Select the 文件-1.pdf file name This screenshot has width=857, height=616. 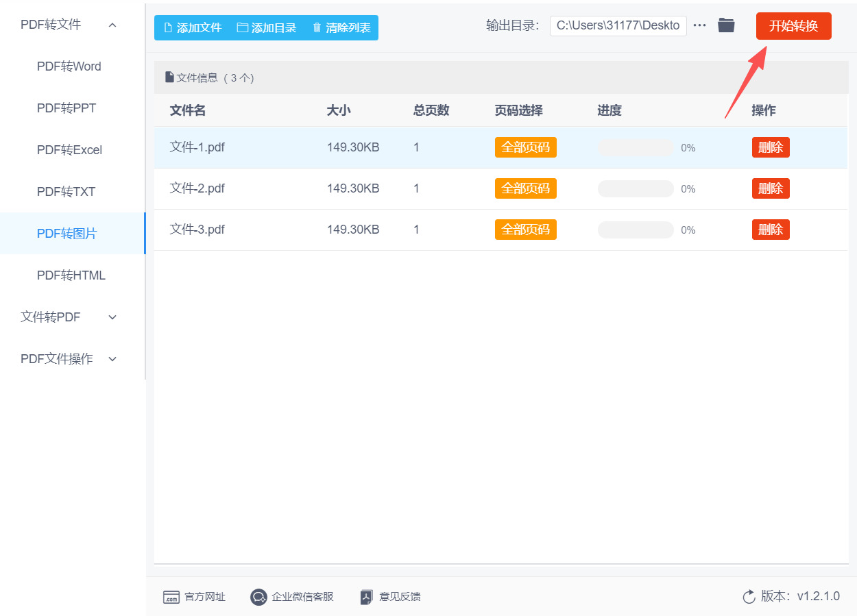click(x=197, y=147)
